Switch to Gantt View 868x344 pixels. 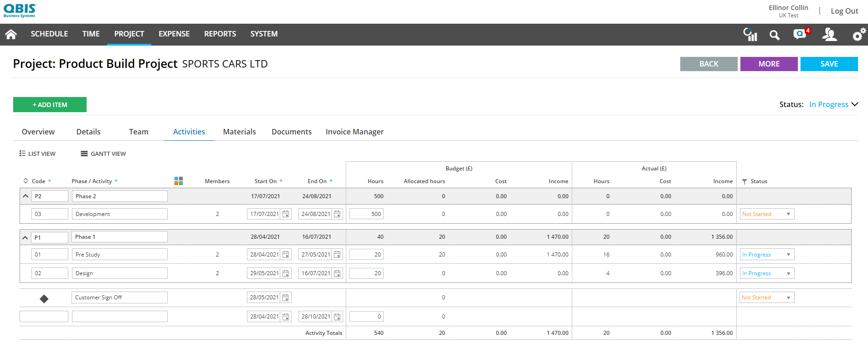point(103,154)
